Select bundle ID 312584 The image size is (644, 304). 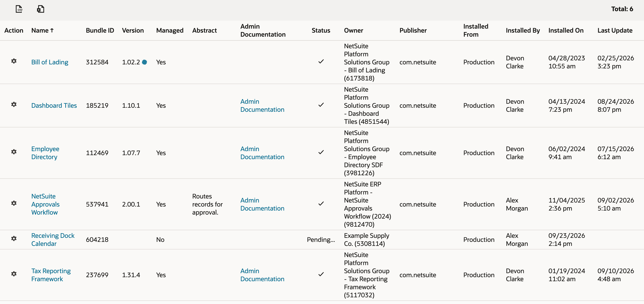coord(97,62)
